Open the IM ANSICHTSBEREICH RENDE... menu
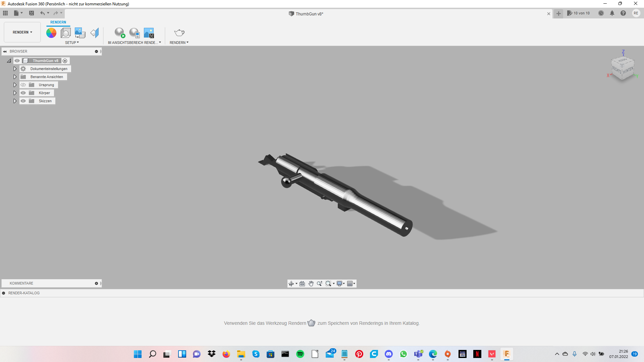The image size is (644, 362). pos(134,43)
